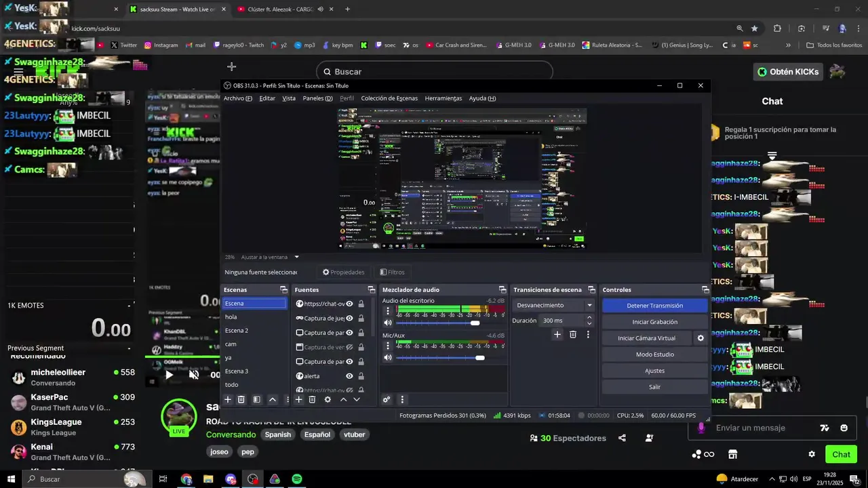Float the Mezclador de audio dock panel
Image resolution: width=868 pixels, height=488 pixels.
[502, 290]
